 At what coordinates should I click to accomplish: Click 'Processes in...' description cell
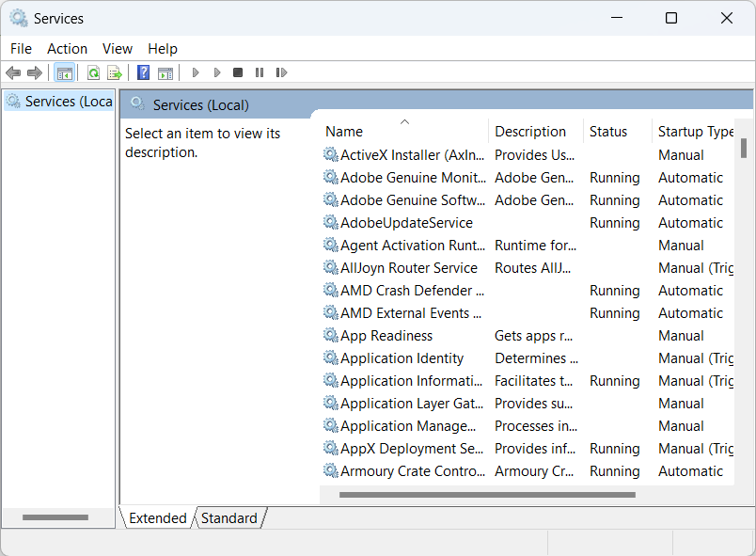[536, 426]
